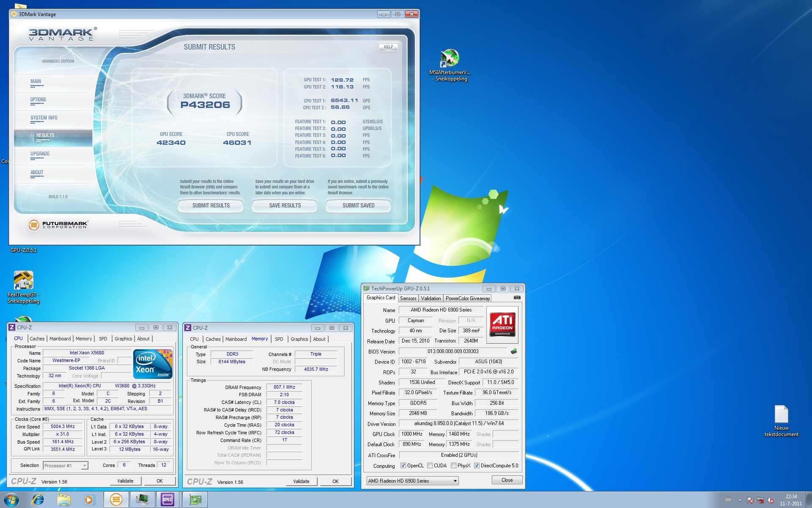Switch to 3DMark Vantage orange taskbar icon
This screenshot has width=812, height=508.
[x=116, y=500]
